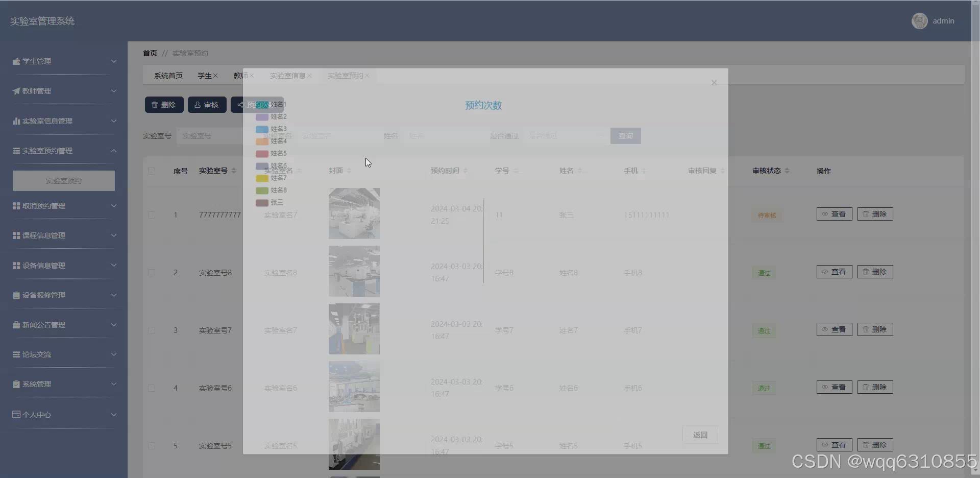The image size is (980, 478).
Task: Expand the 教师管理 menu chevron
Action: pos(114,91)
